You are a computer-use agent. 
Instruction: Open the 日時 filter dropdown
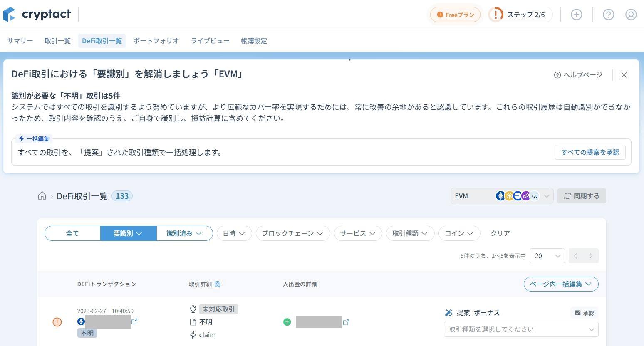click(x=234, y=233)
